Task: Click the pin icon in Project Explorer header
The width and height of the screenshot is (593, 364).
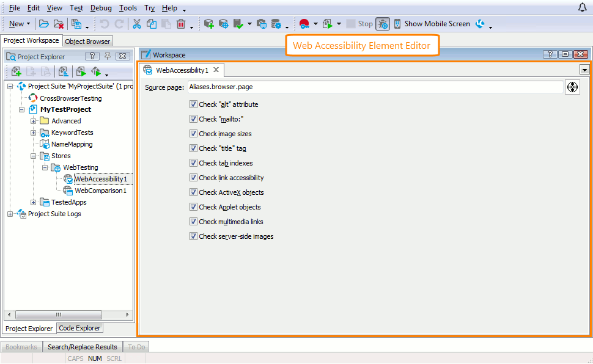Action: click(108, 56)
